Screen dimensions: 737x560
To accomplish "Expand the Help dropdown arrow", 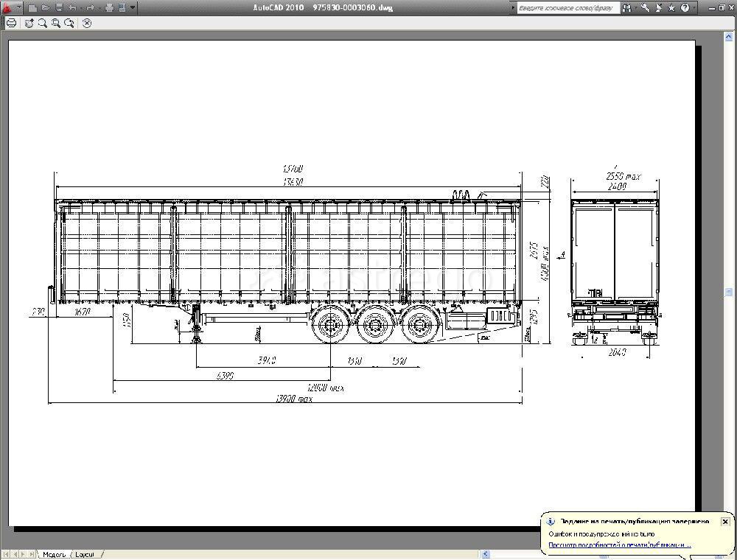I will pos(694,7).
